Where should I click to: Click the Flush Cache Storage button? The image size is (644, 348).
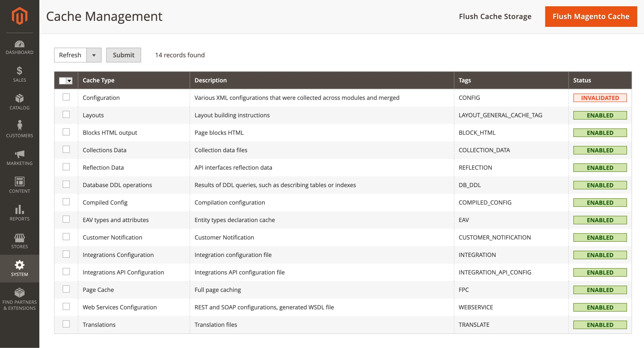[495, 17]
